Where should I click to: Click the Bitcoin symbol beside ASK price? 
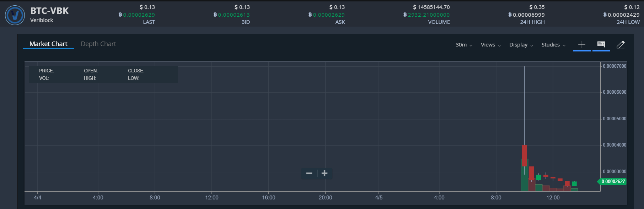pyautogui.click(x=310, y=15)
